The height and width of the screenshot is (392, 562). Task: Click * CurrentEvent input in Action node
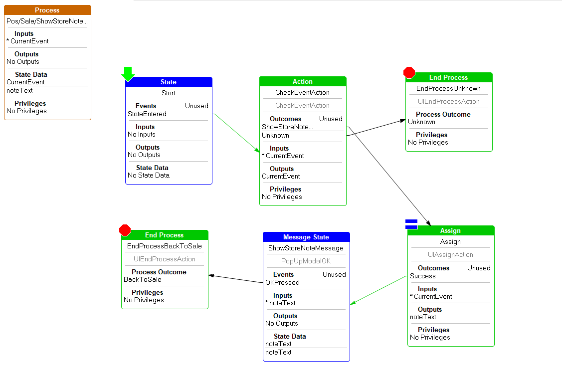pyautogui.click(x=283, y=156)
